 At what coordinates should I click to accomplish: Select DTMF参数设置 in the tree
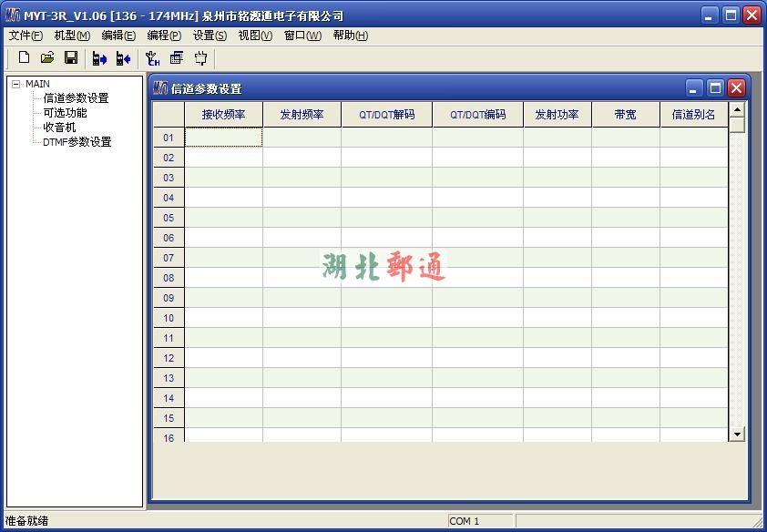pos(77,142)
